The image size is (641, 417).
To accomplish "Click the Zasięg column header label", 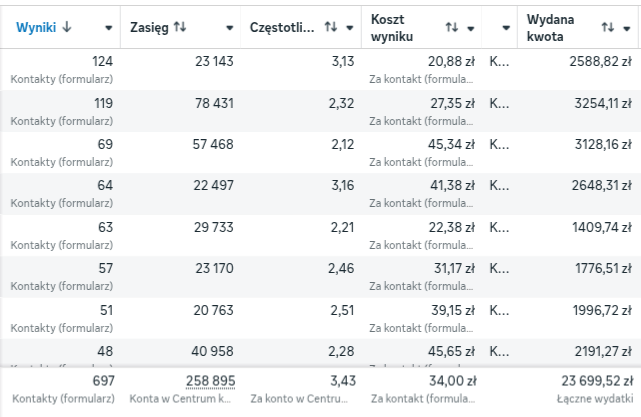I will [x=150, y=26].
